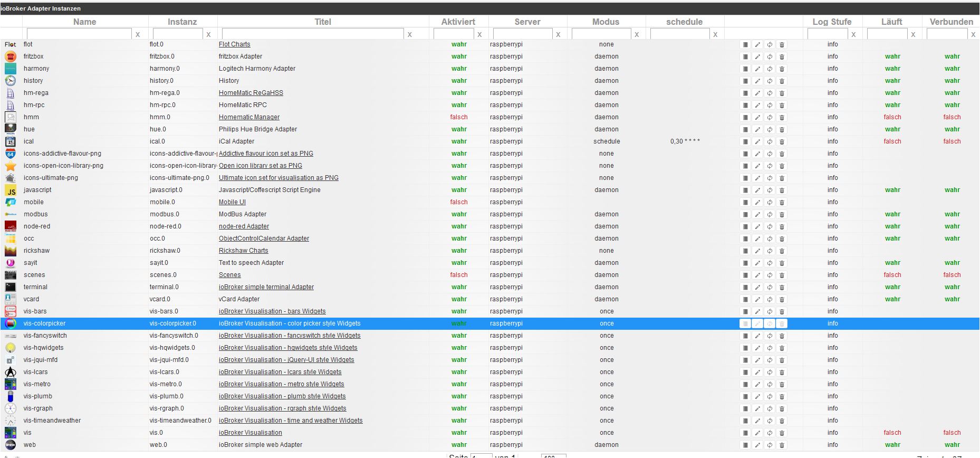Screen dimensions: 980x458
Task: Reload the occ instance
Action: point(770,239)
